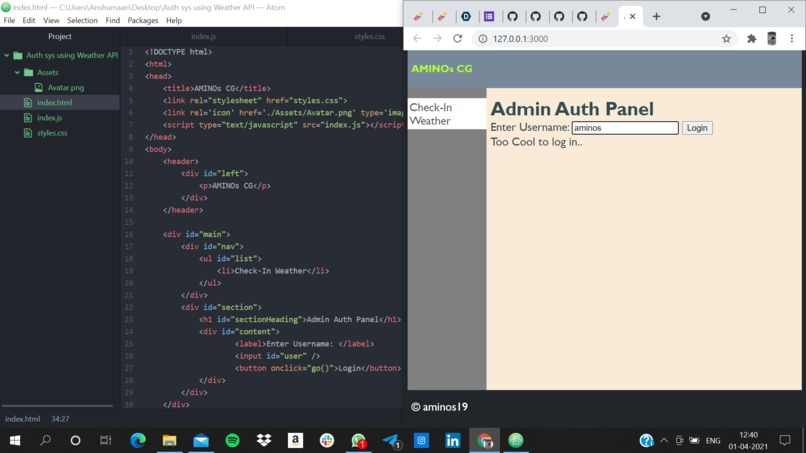Image resolution: width=806 pixels, height=453 pixels.
Task: Click line number 16 in the gutter
Action: pos(129,234)
